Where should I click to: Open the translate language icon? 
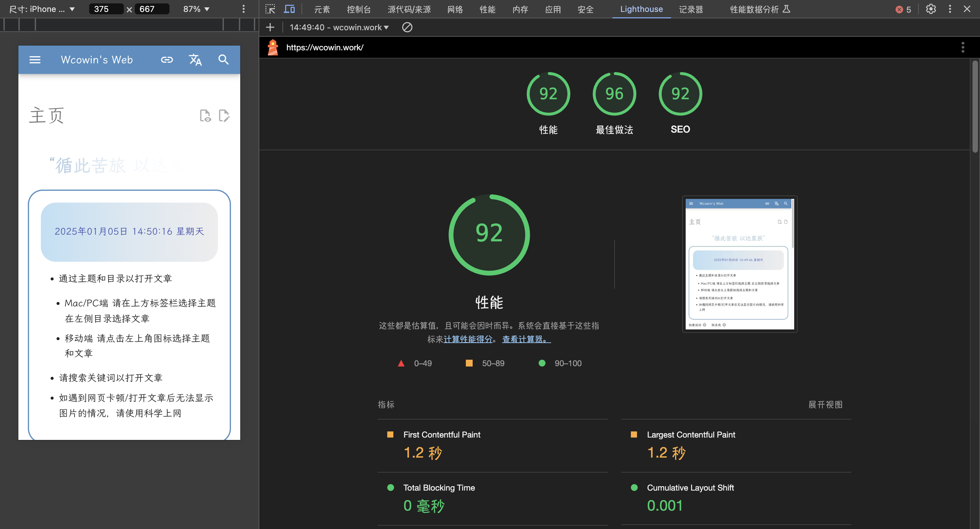click(195, 59)
